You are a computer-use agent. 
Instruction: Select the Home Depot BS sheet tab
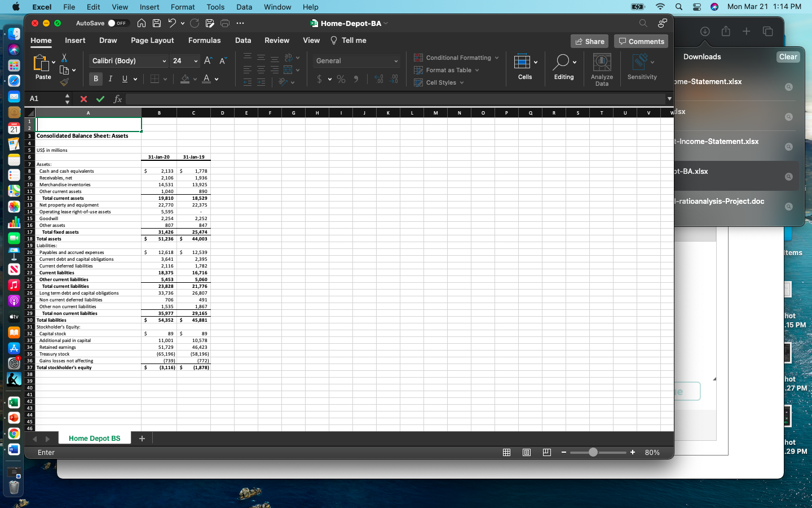pyautogui.click(x=94, y=438)
